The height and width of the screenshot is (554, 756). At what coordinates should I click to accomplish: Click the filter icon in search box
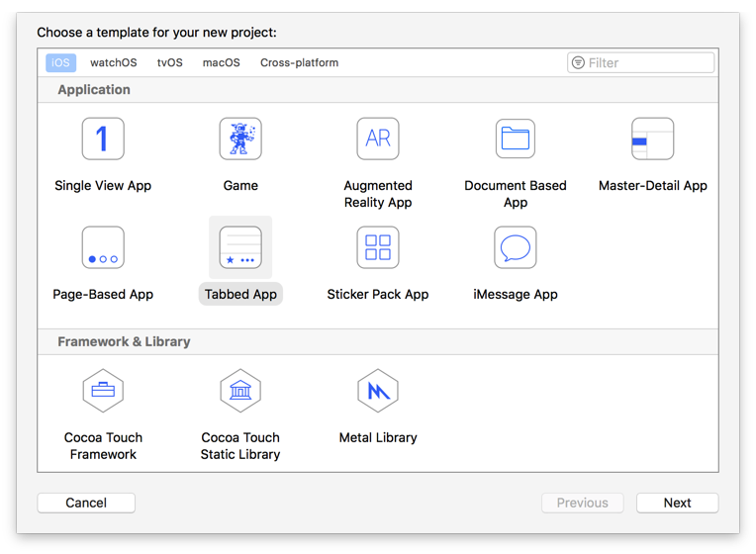578,62
